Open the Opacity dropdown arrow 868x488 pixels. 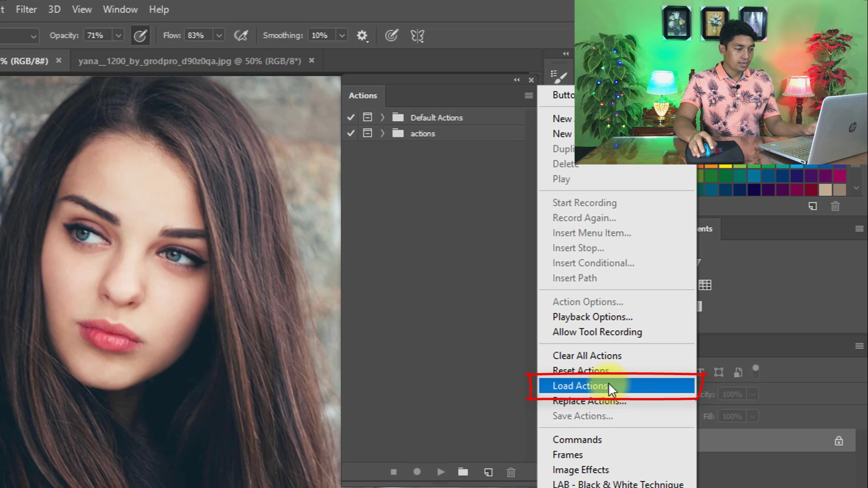pyautogui.click(x=118, y=35)
